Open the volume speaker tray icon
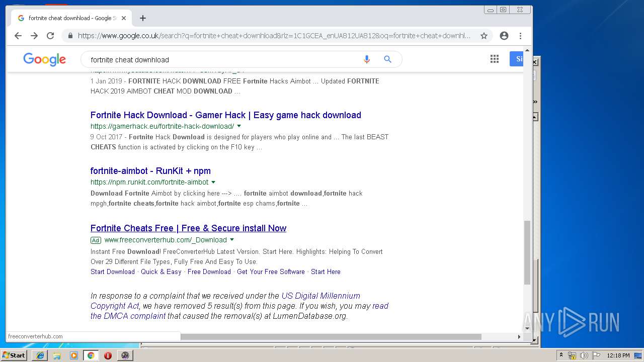This screenshot has height=362, width=644. click(x=584, y=355)
